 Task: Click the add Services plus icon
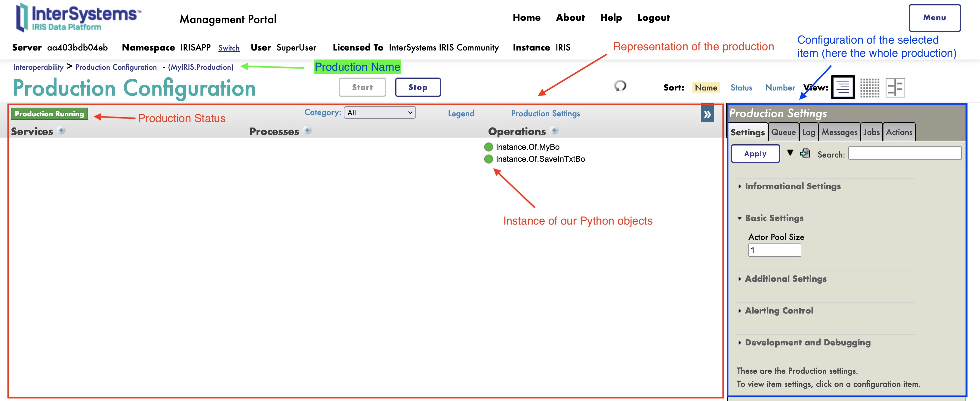tap(61, 130)
